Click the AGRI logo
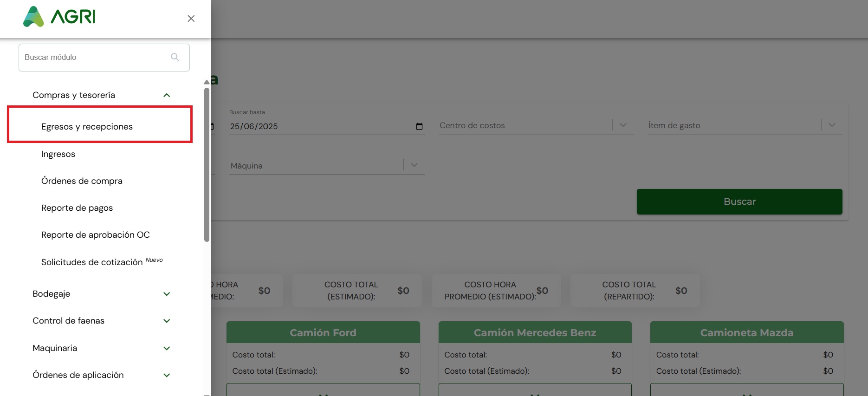868x396 pixels. tap(59, 17)
